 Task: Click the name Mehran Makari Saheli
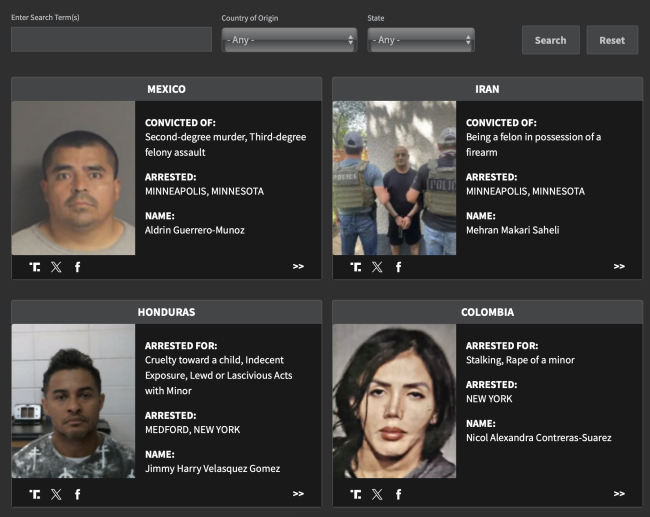pyautogui.click(x=513, y=230)
